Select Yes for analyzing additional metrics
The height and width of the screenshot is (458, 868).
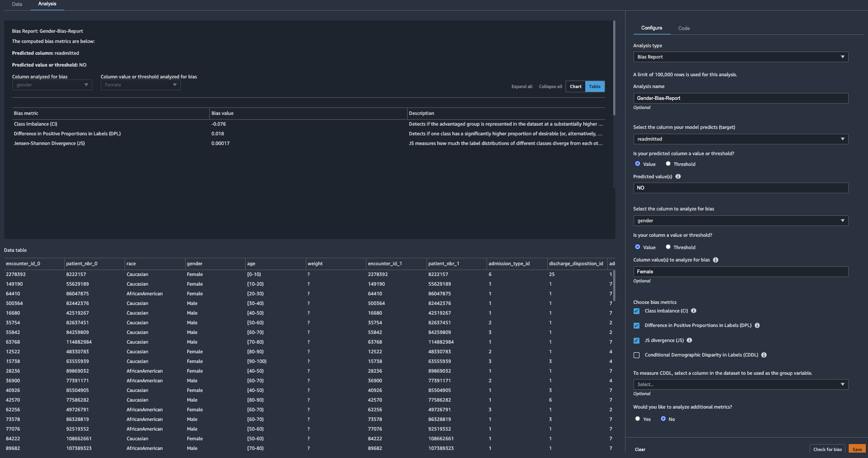click(x=638, y=419)
